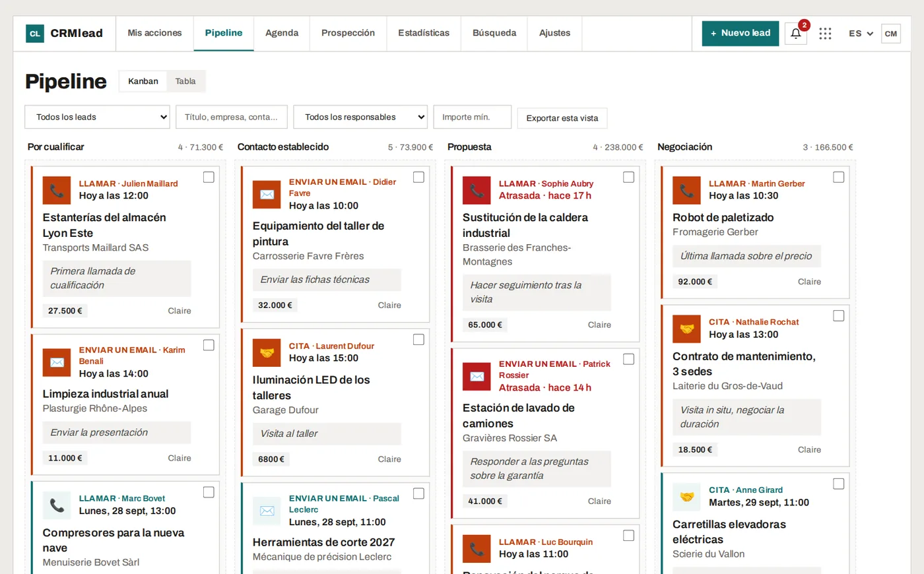Click the note Enviar las fichas técnicas
The height and width of the screenshot is (574, 924).
(x=327, y=280)
